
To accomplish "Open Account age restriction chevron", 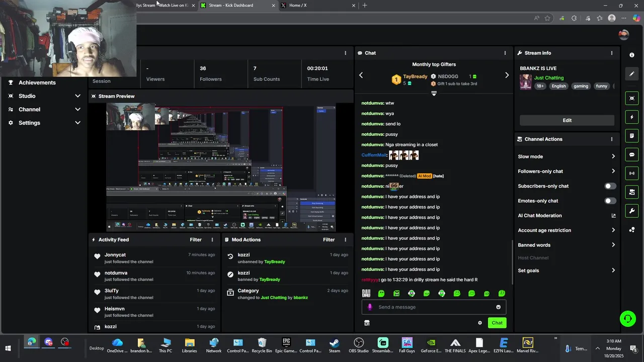I will point(613,230).
